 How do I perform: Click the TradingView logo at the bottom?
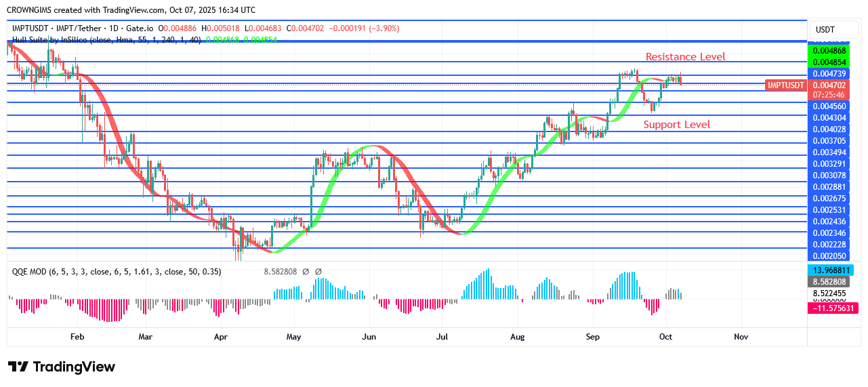[62, 367]
